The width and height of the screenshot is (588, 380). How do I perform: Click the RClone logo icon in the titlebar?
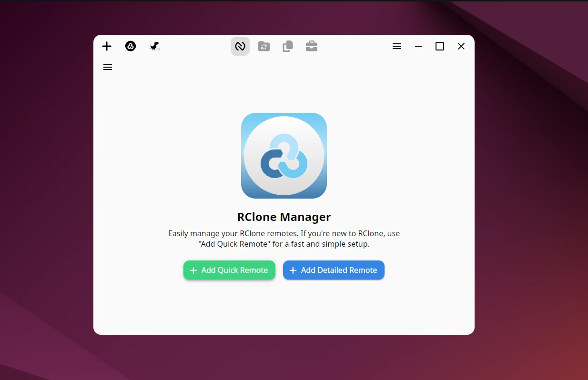coord(131,46)
